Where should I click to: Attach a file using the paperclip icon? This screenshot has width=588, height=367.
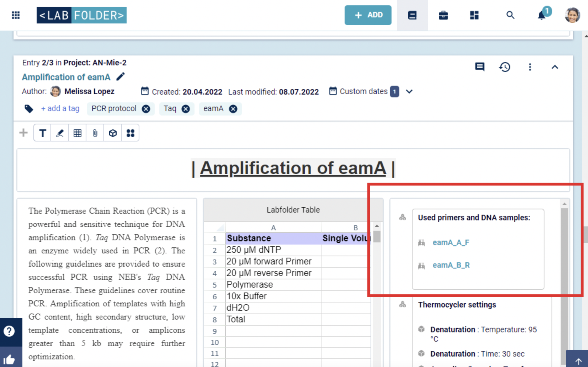(x=95, y=133)
